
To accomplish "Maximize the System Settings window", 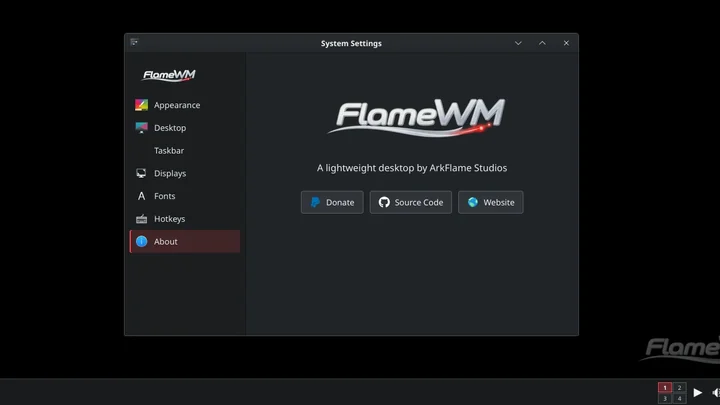I will [x=542, y=43].
